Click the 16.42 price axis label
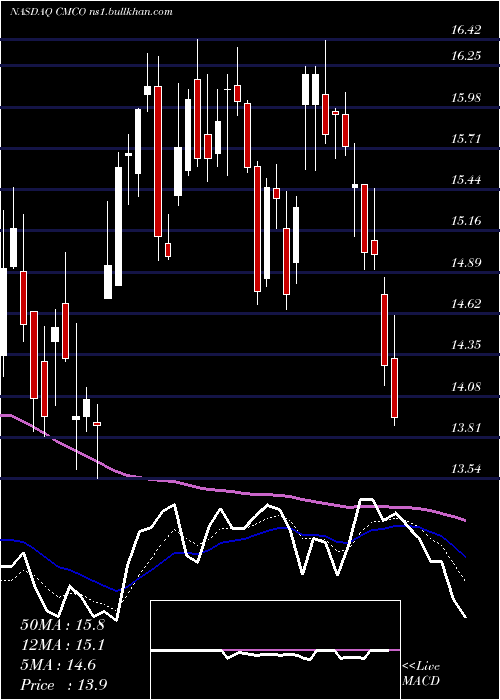Image resolution: width=500 pixels, height=700 pixels. (466, 30)
